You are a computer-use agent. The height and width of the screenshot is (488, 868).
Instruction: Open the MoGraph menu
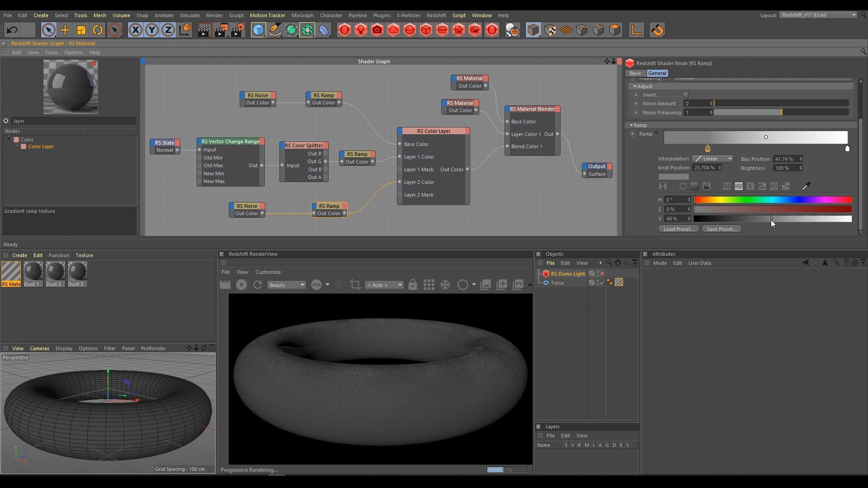pos(302,15)
